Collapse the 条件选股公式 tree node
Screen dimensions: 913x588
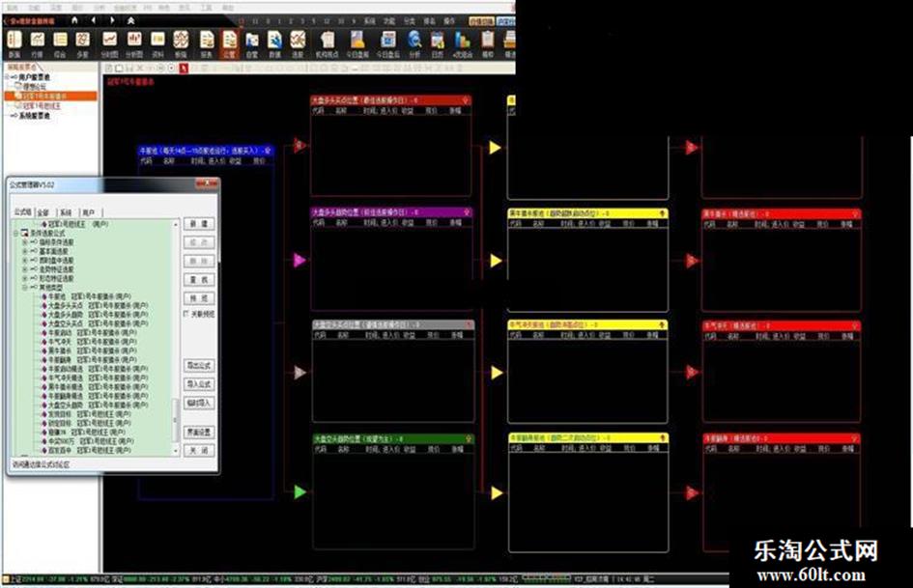pos(15,234)
